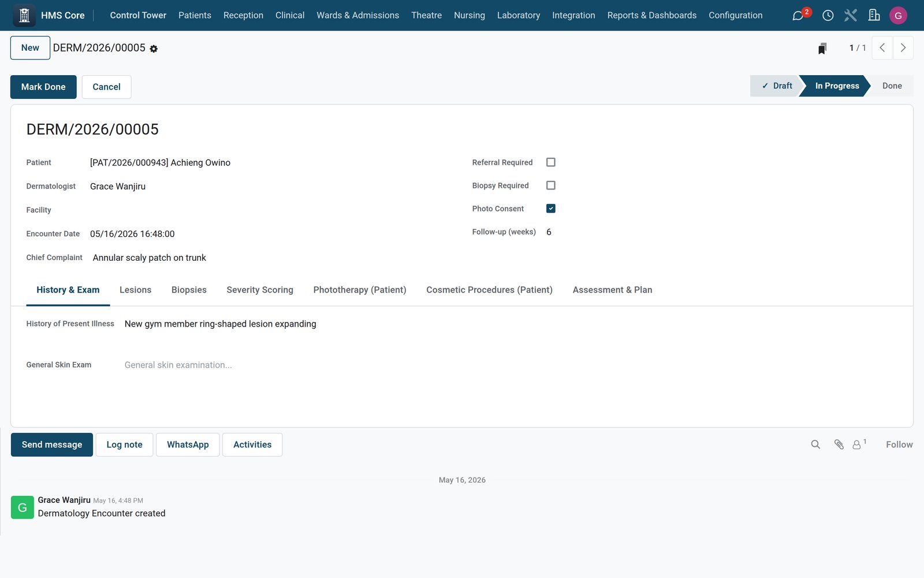Open the Configuration menu

[x=735, y=16]
